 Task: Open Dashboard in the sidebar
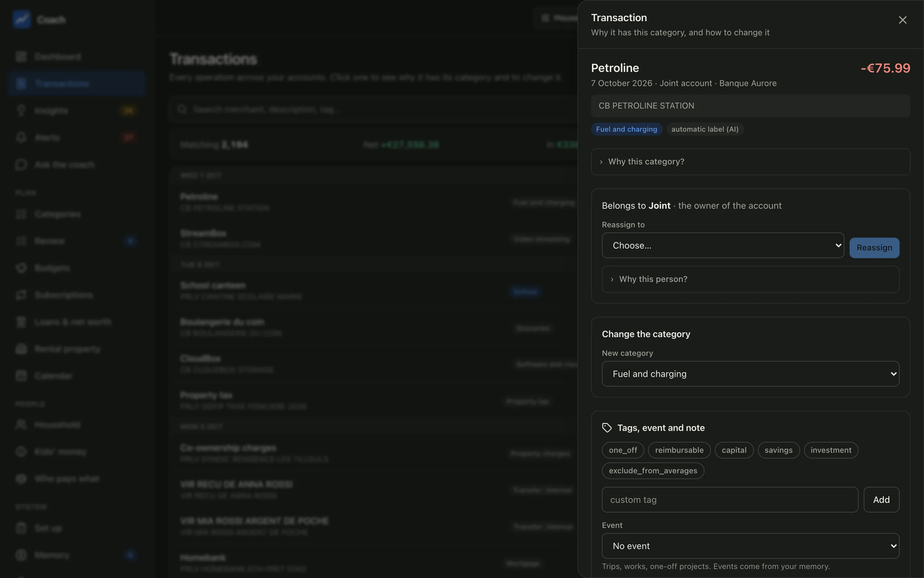click(76, 57)
